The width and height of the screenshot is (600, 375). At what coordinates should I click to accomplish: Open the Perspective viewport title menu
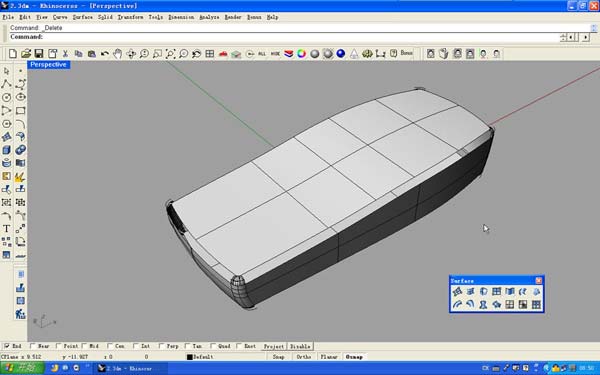pyautogui.click(x=49, y=65)
